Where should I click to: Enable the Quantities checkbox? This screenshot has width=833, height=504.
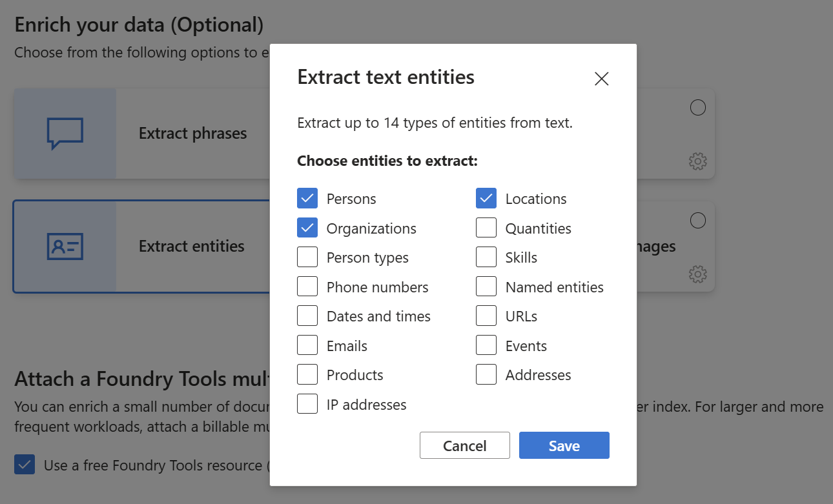tap(486, 228)
